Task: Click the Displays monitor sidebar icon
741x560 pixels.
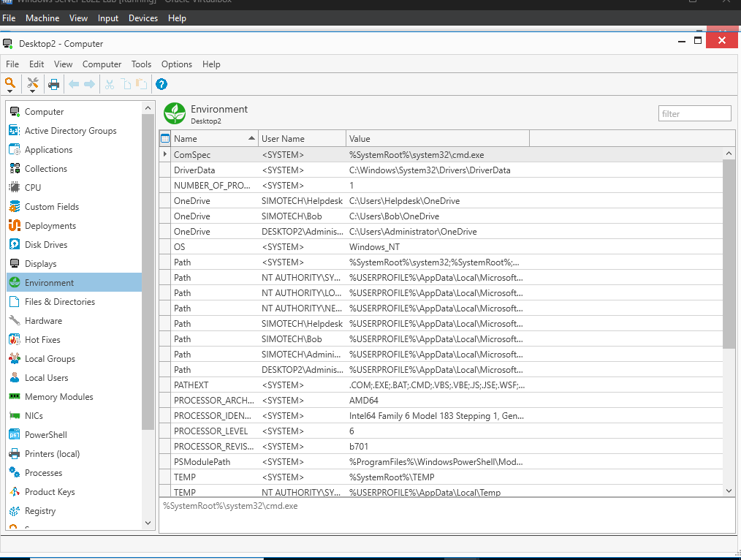Action: point(15,263)
